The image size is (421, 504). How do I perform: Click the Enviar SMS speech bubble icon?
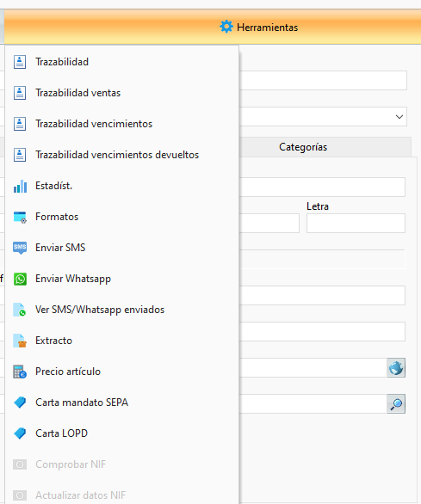pyautogui.click(x=20, y=248)
